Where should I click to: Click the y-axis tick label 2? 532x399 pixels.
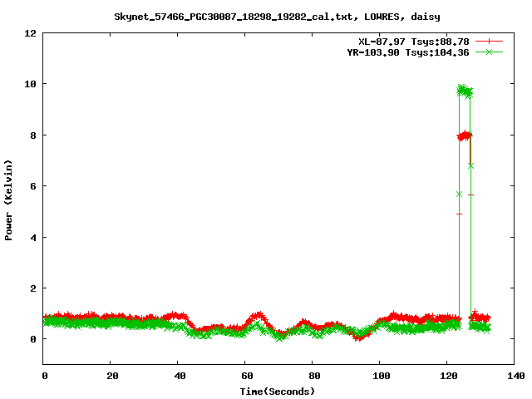coord(33,288)
